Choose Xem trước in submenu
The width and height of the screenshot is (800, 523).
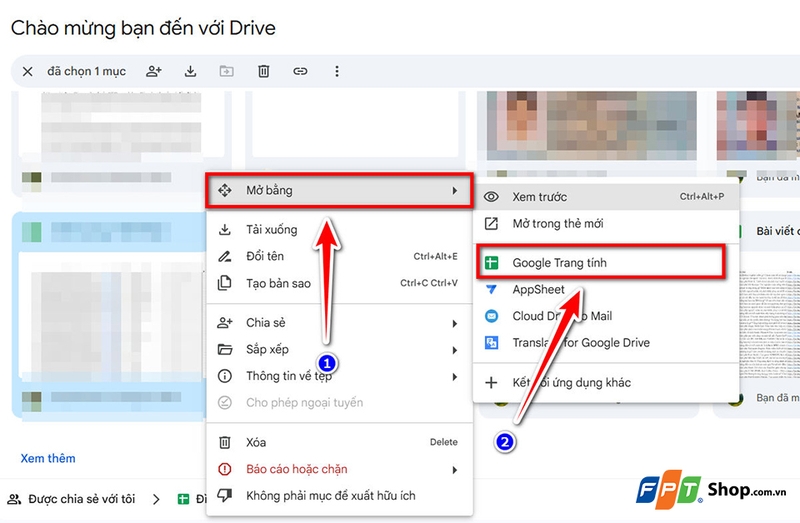[x=606, y=197]
